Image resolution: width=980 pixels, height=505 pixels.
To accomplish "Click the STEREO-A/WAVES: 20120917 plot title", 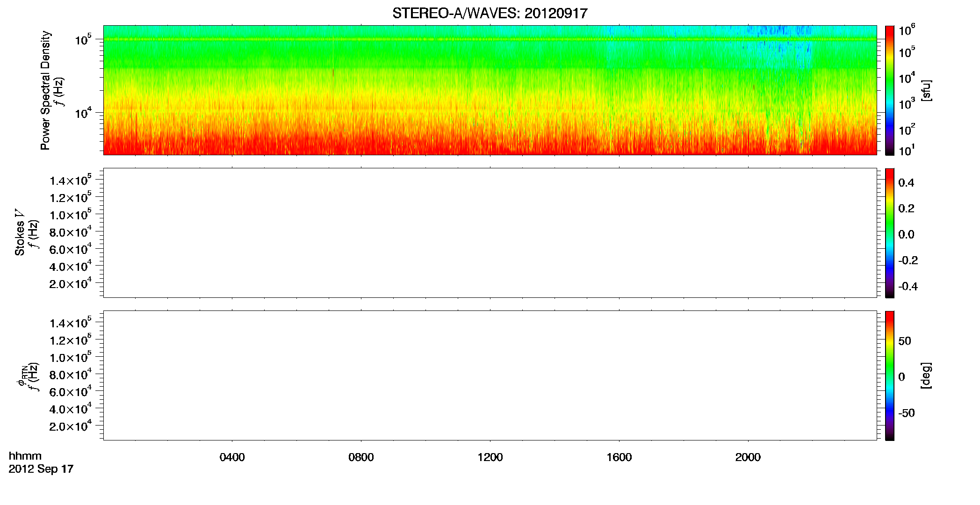I will (490, 14).
